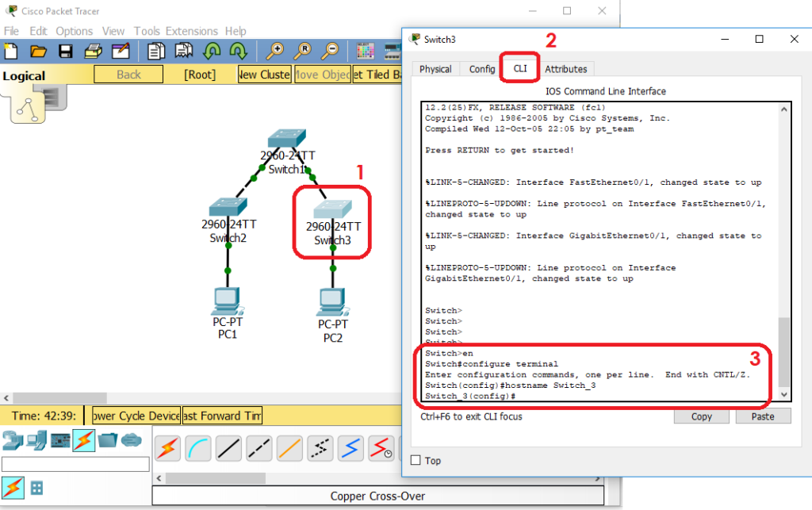Select Switch3 device in topology
The image size is (812, 510).
tap(332, 209)
